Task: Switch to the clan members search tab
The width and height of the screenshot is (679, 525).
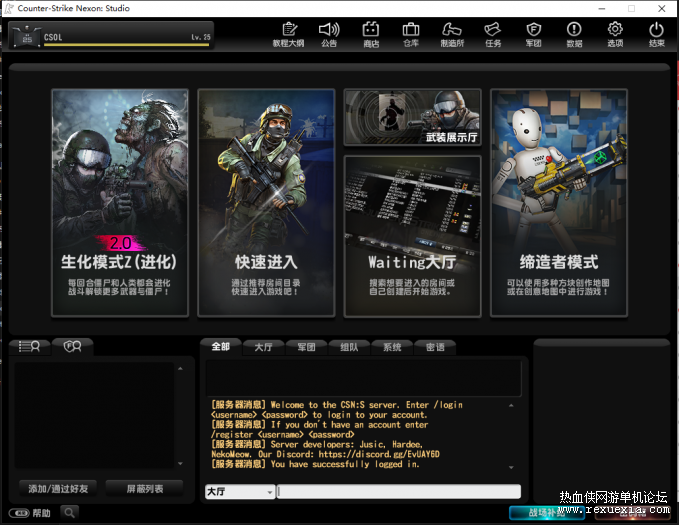Action: (x=72, y=347)
